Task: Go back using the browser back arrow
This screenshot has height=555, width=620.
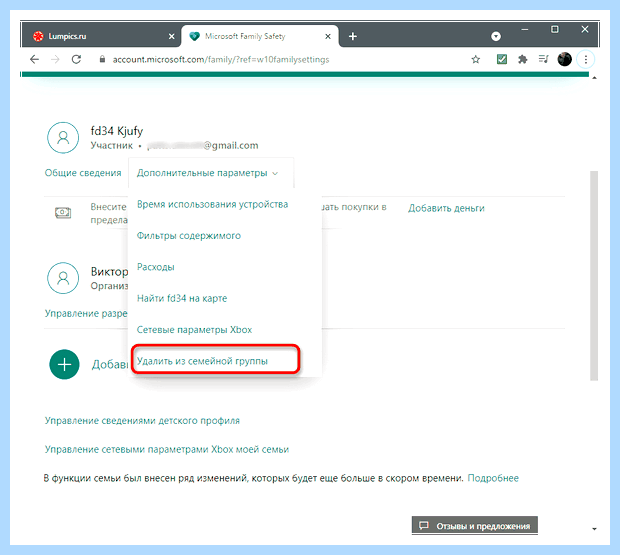Action: point(34,59)
